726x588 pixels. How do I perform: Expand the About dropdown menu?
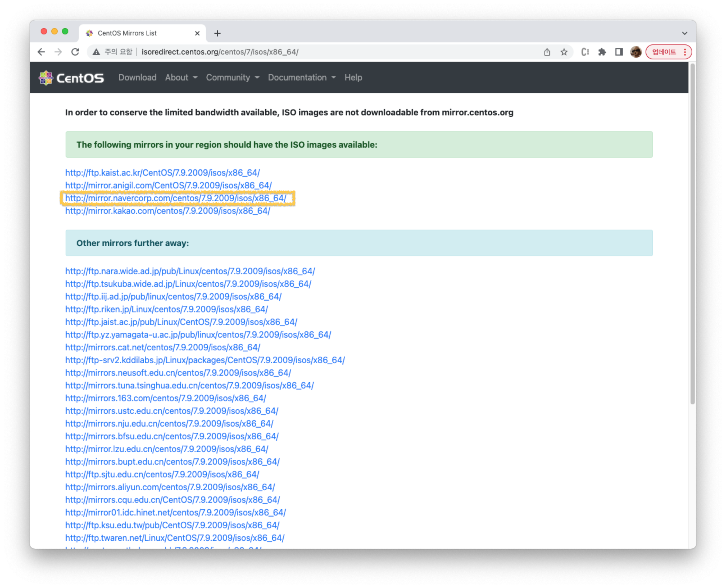click(x=181, y=78)
